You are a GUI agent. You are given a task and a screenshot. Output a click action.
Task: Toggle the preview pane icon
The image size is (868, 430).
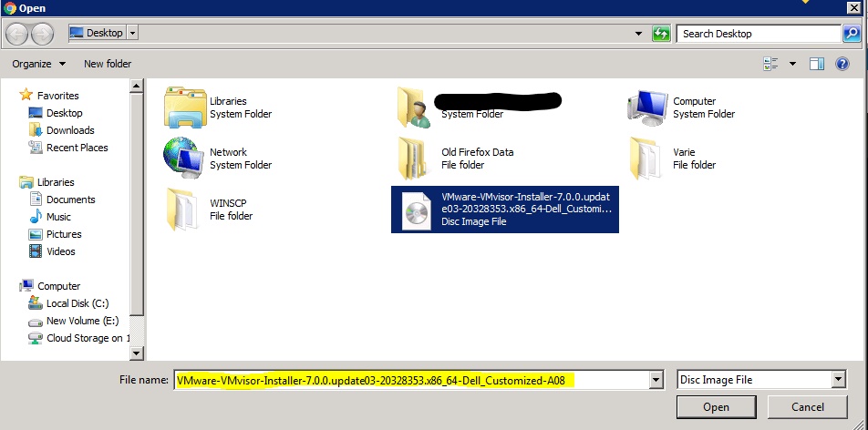(x=817, y=64)
